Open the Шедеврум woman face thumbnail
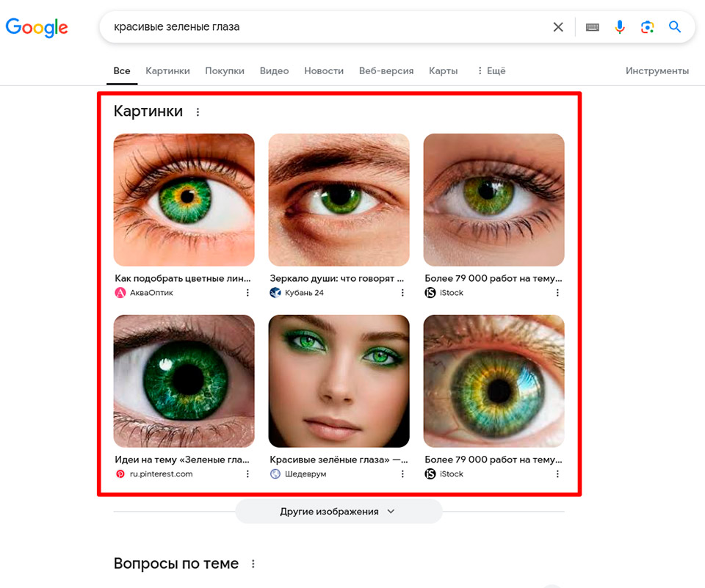 click(339, 381)
